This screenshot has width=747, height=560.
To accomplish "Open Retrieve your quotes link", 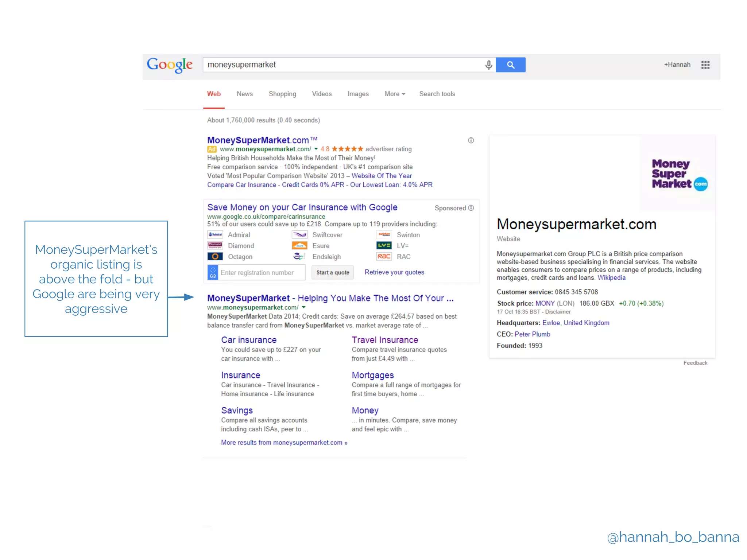I will coord(394,272).
